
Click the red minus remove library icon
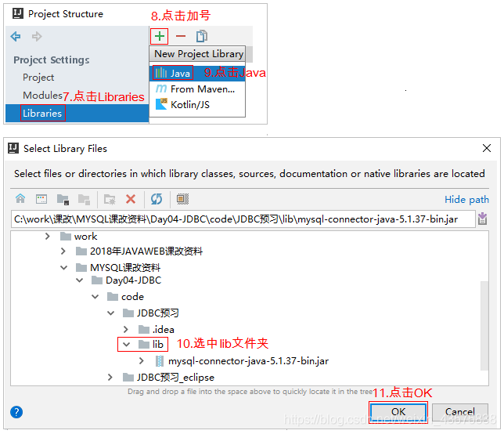point(181,36)
